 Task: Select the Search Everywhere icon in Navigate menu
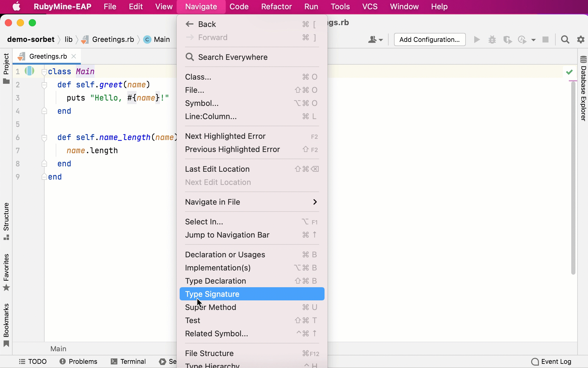coord(190,57)
